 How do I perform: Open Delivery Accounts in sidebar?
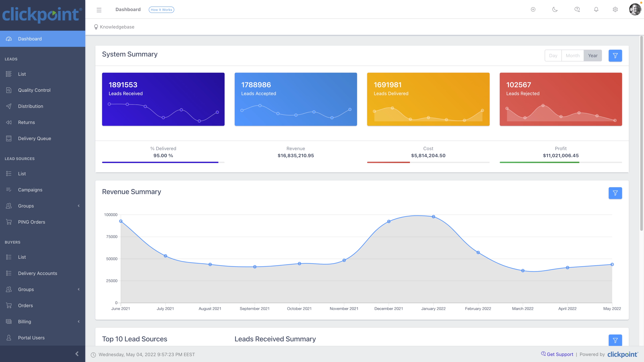(42, 273)
